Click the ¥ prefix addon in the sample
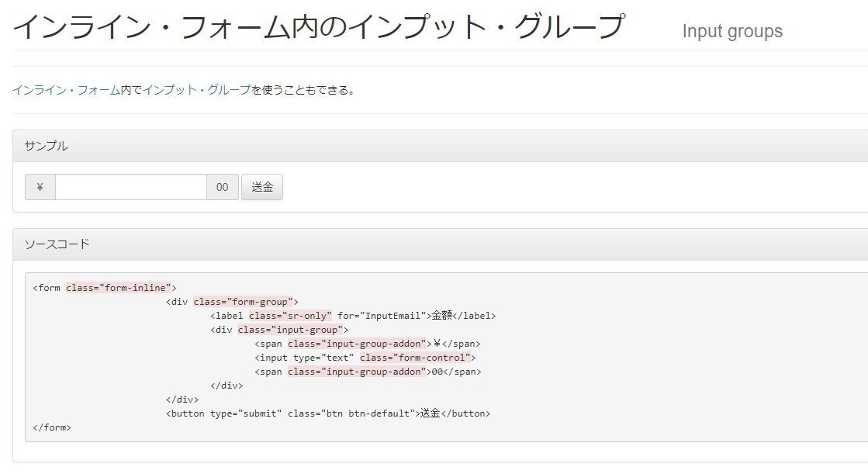 (x=40, y=187)
